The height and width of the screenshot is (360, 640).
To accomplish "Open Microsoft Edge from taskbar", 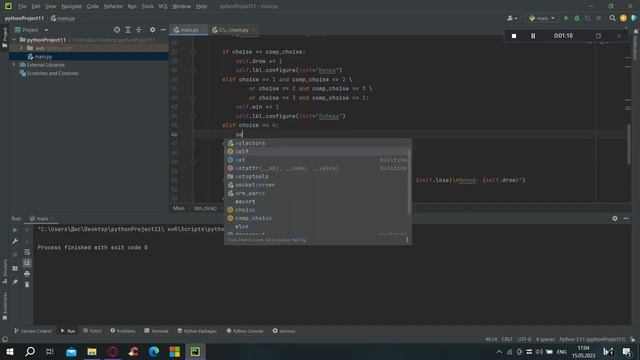I will 154,351.
